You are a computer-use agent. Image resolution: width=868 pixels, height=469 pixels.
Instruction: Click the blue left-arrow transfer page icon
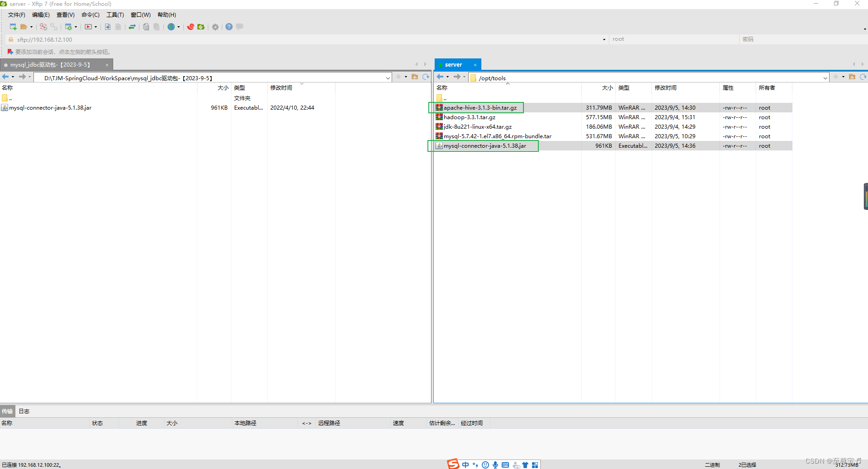108,27
